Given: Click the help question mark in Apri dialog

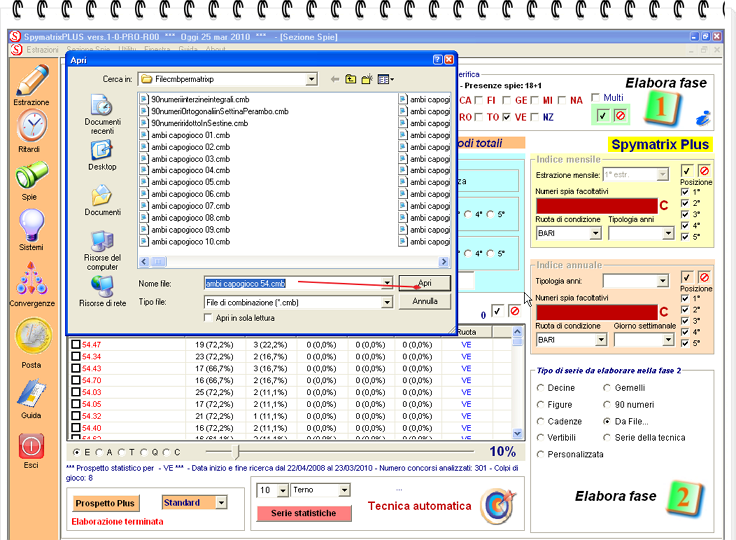Looking at the screenshot, I should [x=437, y=60].
